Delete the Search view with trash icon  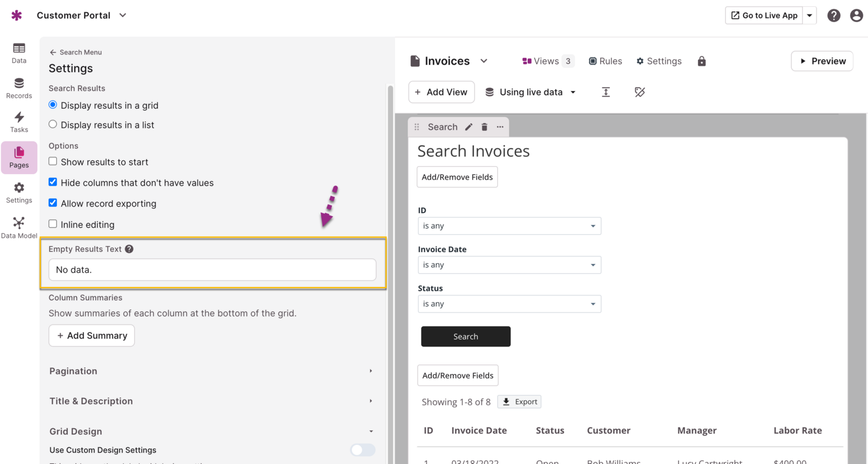point(484,127)
